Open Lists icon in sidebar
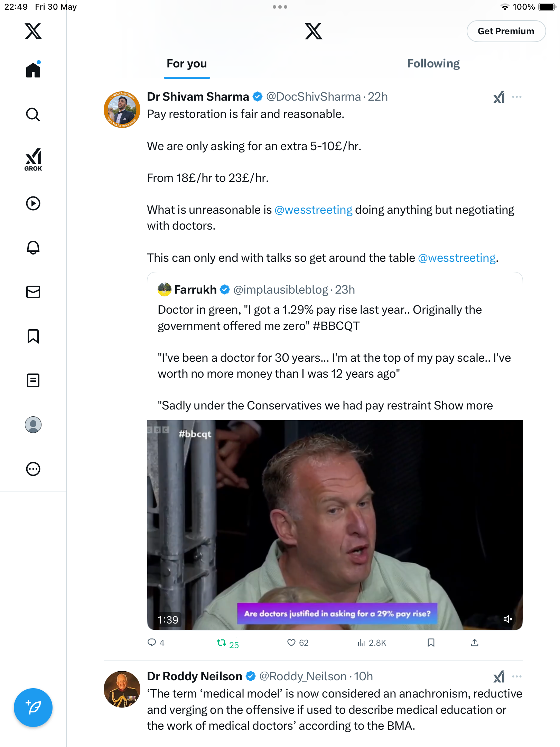This screenshot has height=747, width=560. 33,380
